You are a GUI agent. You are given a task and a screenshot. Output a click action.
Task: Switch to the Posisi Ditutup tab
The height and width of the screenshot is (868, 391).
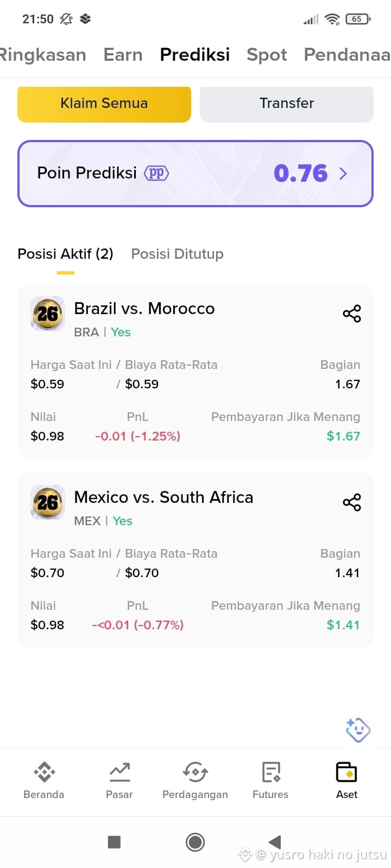(177, 254)
